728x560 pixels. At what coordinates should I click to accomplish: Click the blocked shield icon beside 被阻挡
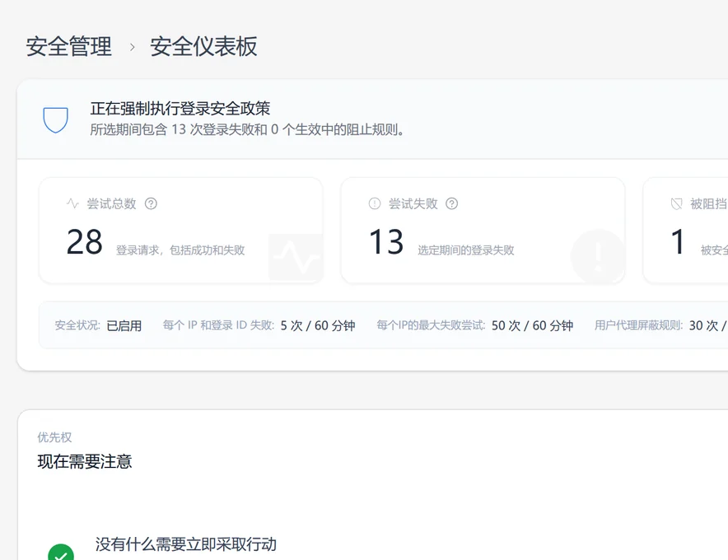[x=677, y=203]
